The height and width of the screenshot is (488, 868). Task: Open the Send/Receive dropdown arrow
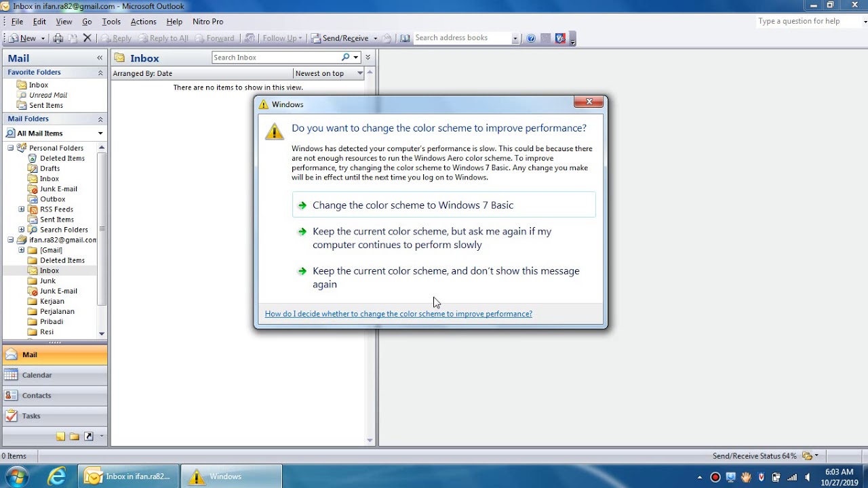(x=375, y=39)
